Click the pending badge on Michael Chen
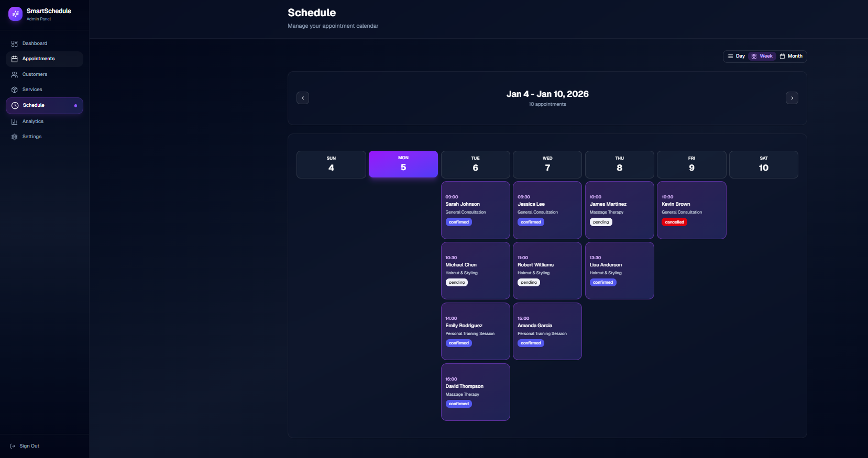 pos(457,282)
